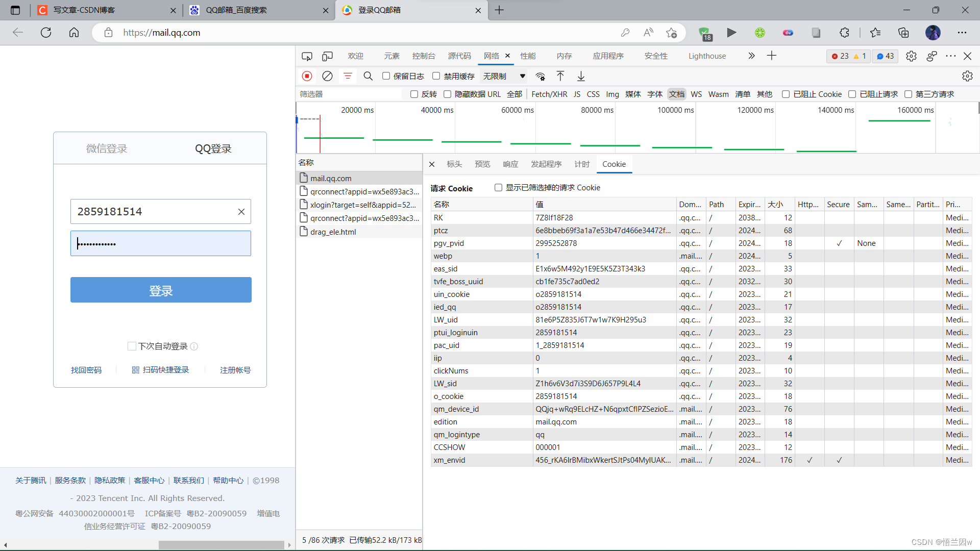Click the browser back arrow
Screen dimensions: 980x551
point(18,33)
